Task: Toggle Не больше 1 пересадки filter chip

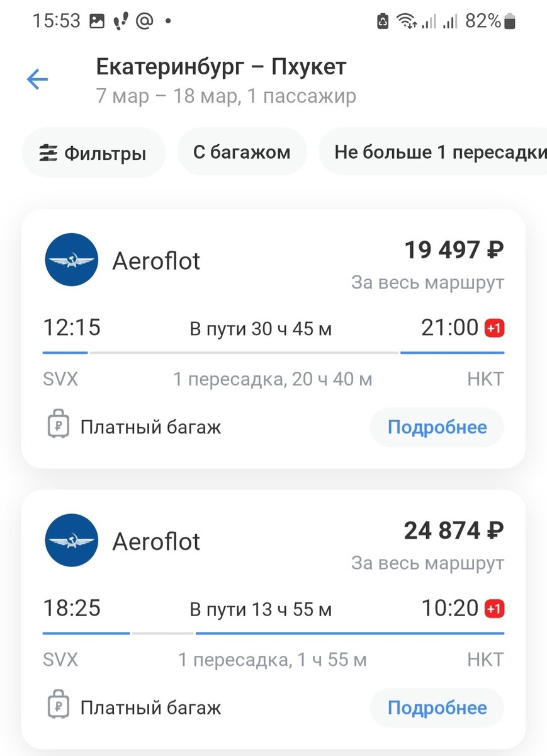Action: [x=434, y=152]
